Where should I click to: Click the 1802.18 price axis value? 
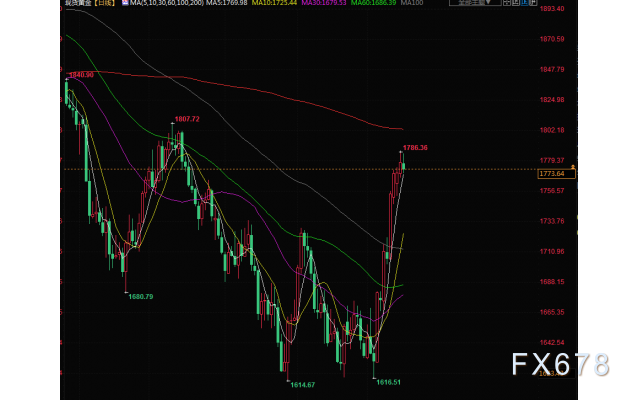point(552,130)
